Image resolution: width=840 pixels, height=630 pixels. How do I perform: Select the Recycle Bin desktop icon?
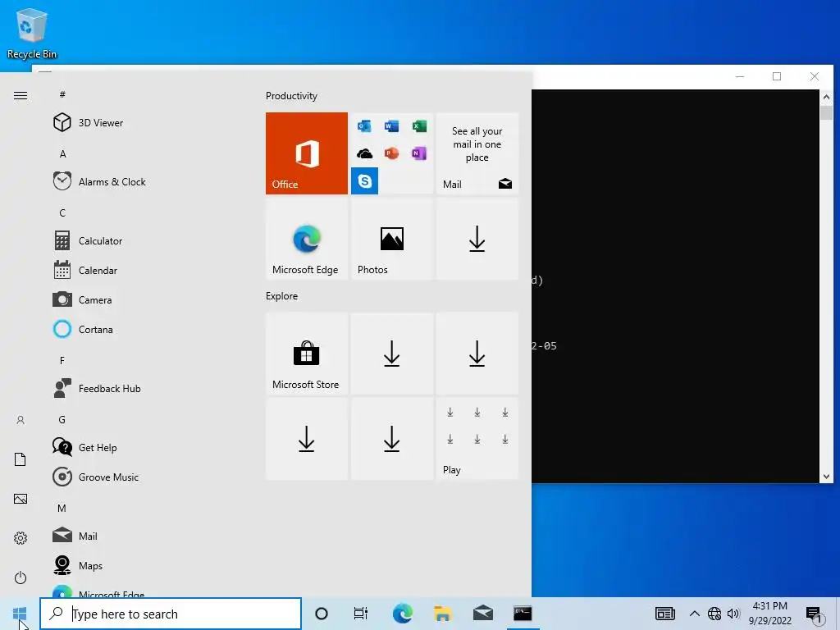[32, 33]
